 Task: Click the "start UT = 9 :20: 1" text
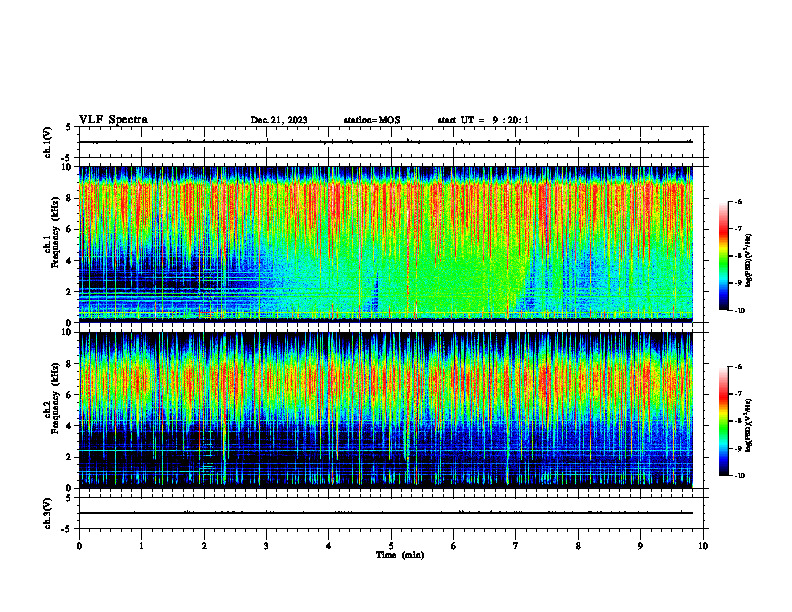pyautogui.click(x=483, y=120)
